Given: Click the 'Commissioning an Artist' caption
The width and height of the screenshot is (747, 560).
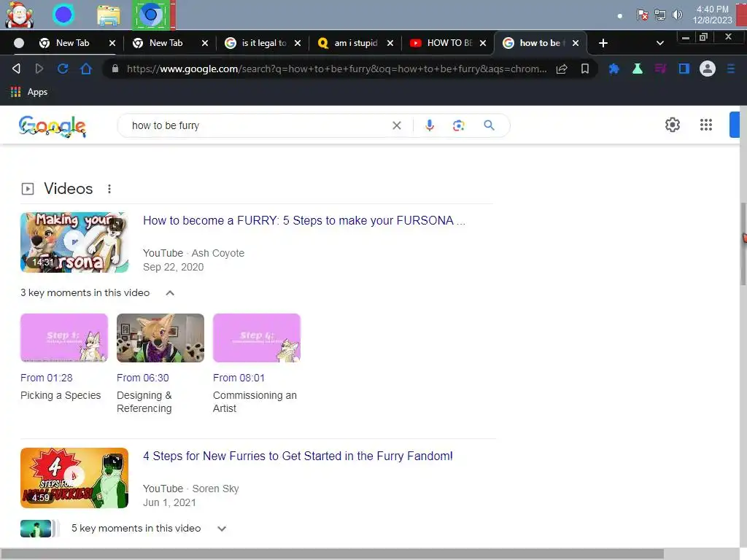Looking at the screenshot, I should tap(255, 402).
